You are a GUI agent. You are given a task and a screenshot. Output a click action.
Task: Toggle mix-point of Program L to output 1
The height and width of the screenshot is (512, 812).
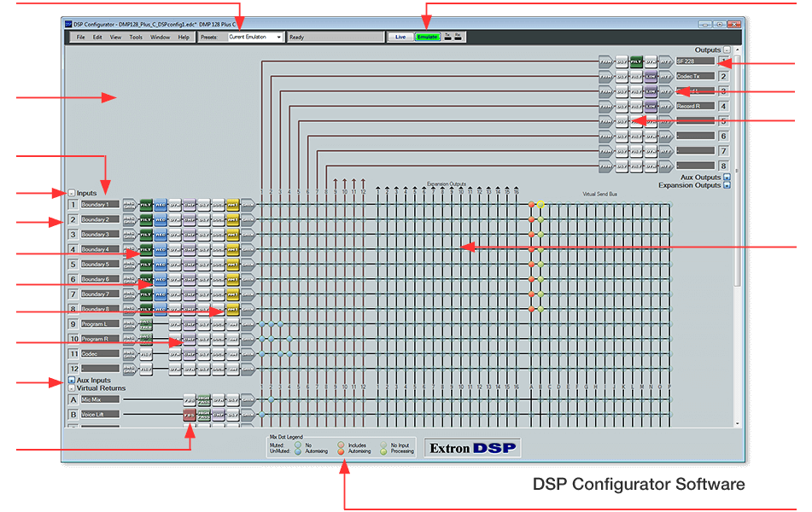262,324
